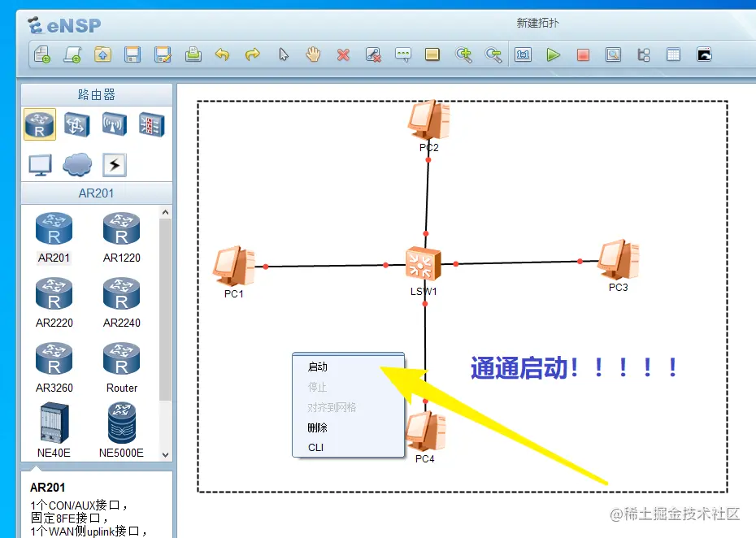Zoom out with the minus magnifier
756x538 pixels.
tap(493, 54)
